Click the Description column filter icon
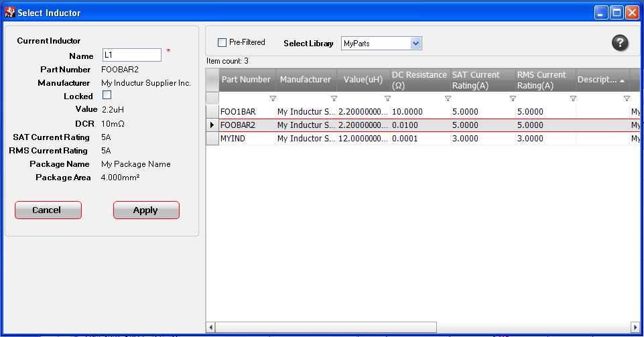This screenshot has width=644, height=337. pyautogui.click(x=627, y=98)
